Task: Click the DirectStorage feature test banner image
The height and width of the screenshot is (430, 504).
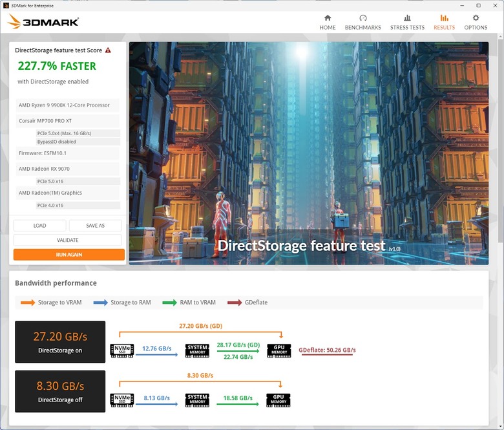Action: tap(309, 153)
